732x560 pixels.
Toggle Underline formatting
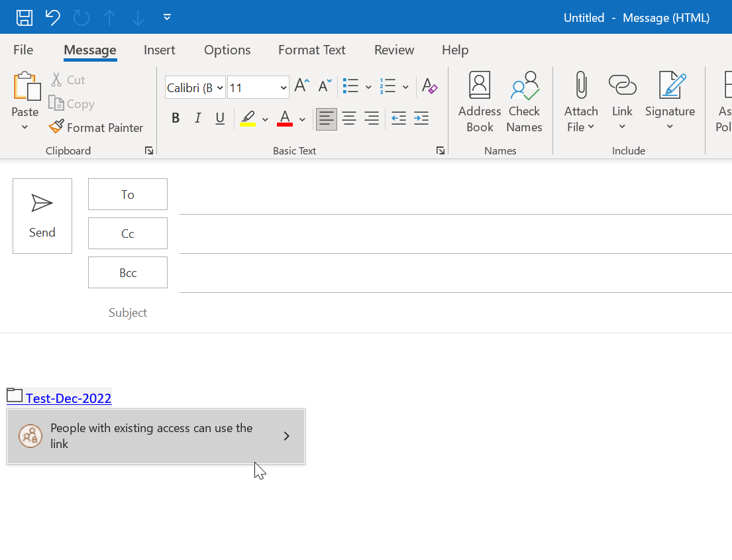[220, 118]
